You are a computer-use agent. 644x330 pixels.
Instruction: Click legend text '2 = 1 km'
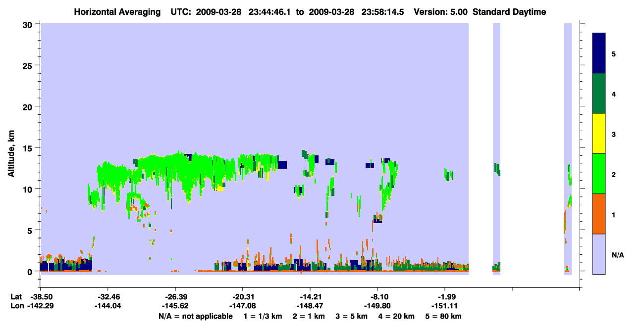[x=309, y=316]
